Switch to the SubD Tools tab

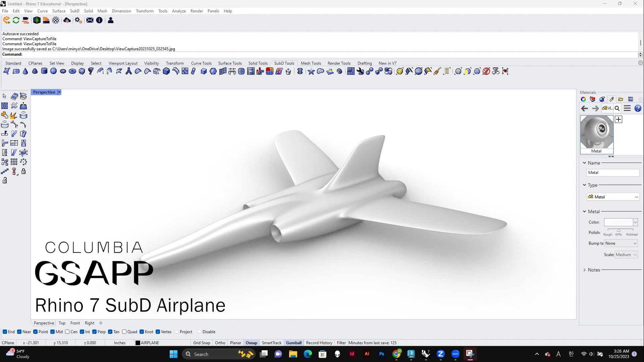point(284,63)
